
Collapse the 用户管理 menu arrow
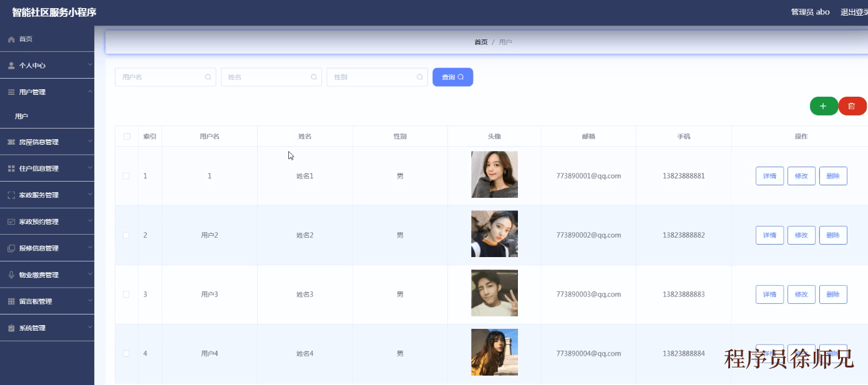tap(90, 92)
